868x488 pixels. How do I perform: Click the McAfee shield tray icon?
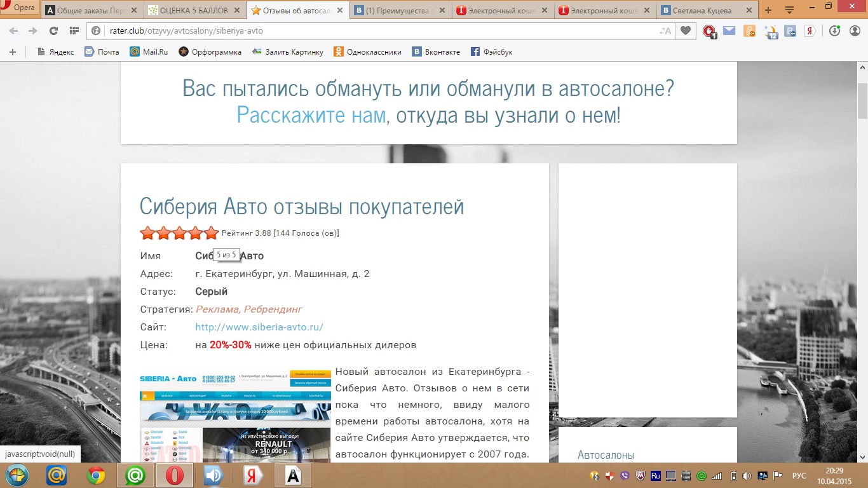(641, 475)
